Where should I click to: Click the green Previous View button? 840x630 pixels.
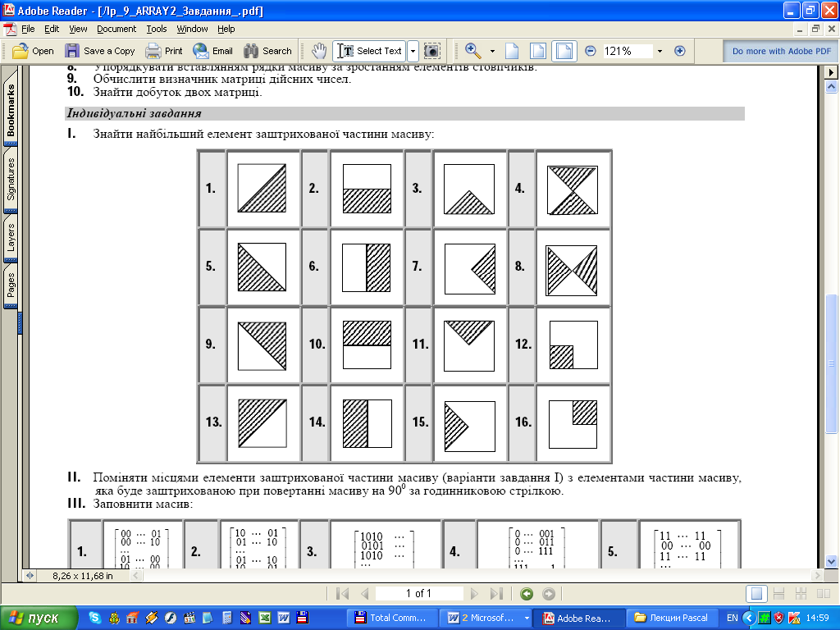pos(527,594)
